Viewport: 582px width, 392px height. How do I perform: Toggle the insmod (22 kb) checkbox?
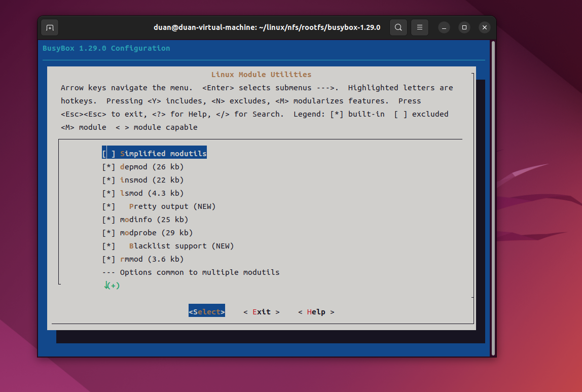point(109,180)
